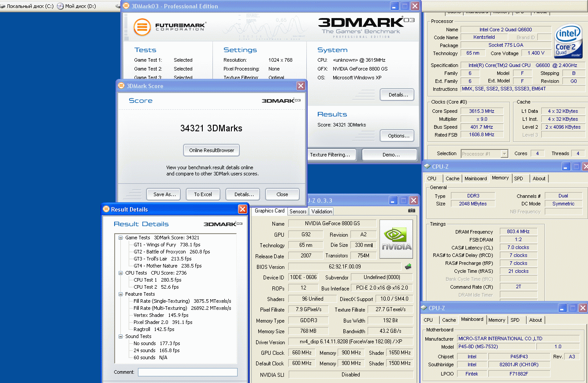Click the Online ResultBrowser button

[x=212, y=150]
